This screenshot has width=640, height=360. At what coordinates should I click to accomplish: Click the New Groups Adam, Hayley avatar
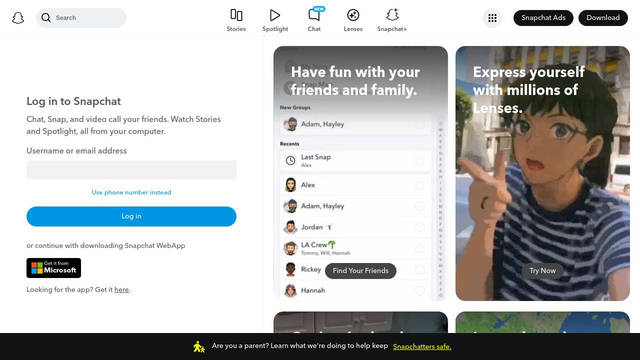pyautogui.click(x=290, y=124)
